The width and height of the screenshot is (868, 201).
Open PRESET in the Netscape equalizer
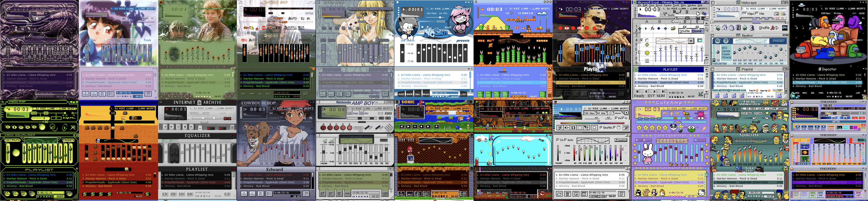tap(779, 41)
